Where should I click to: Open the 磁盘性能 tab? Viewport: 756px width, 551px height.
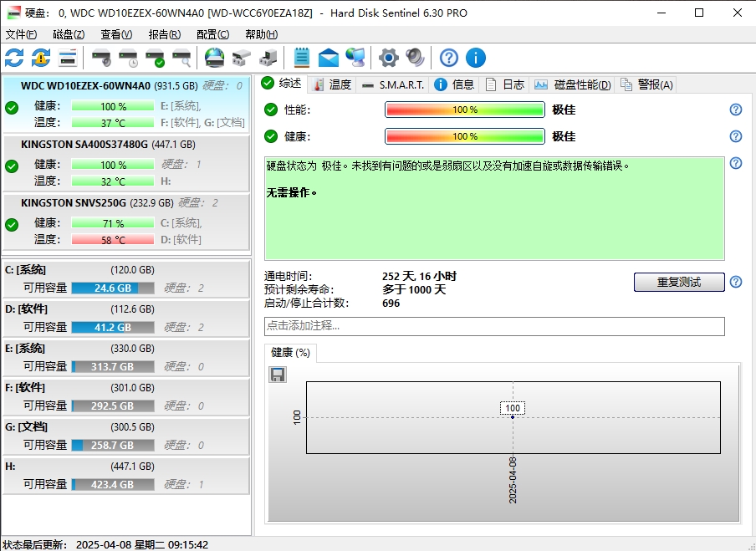coord(574,84)
